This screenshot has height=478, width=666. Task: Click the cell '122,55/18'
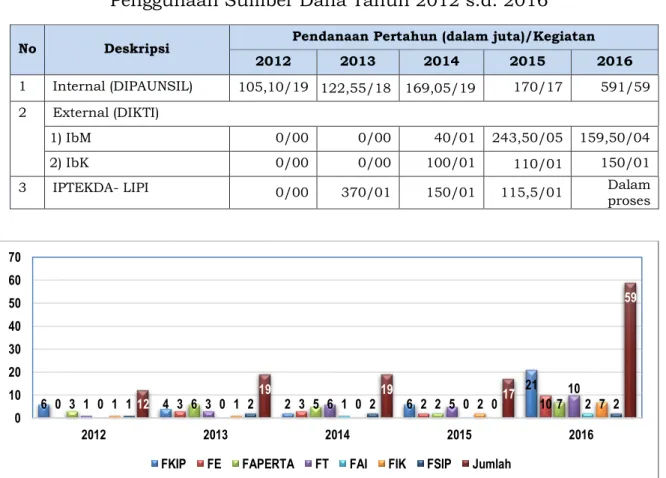[x=358, y=88]
